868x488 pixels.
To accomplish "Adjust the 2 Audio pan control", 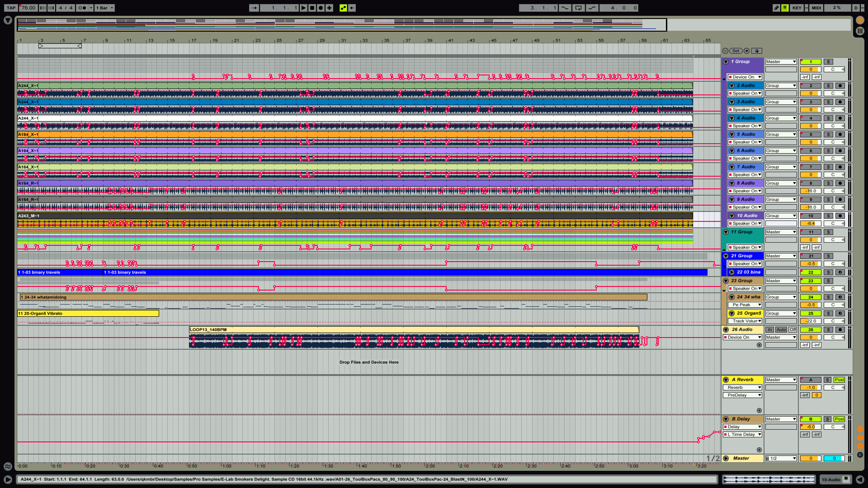I will (834, 94).
